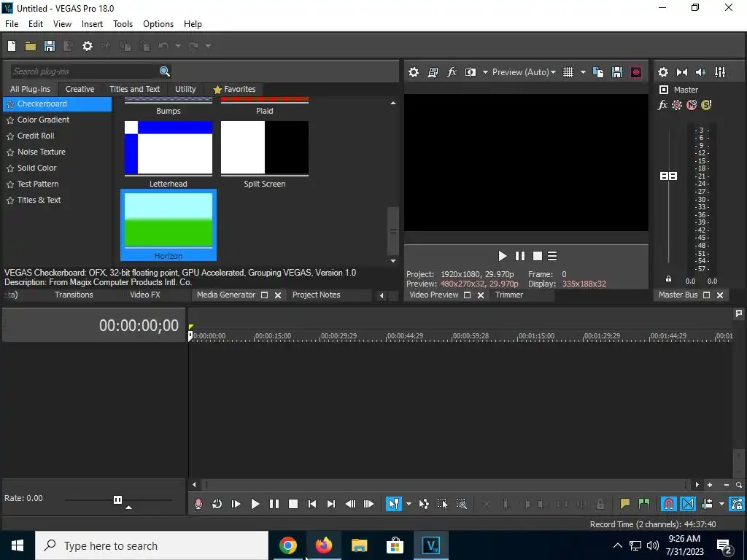Toggle preview on external monitor icon
Viewport: 747px width, 560px height.
coord(433,72)
